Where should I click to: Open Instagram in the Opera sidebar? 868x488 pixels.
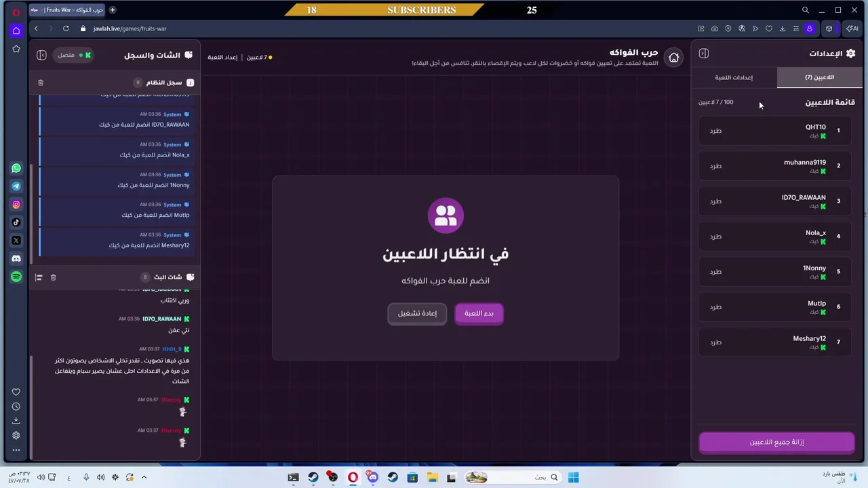16,204
